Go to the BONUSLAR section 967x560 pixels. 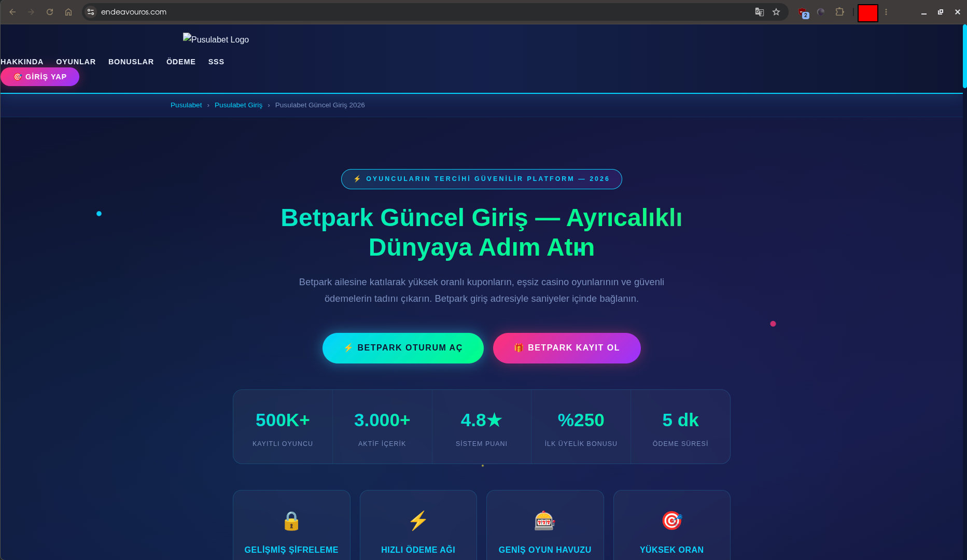pos(131,62)
